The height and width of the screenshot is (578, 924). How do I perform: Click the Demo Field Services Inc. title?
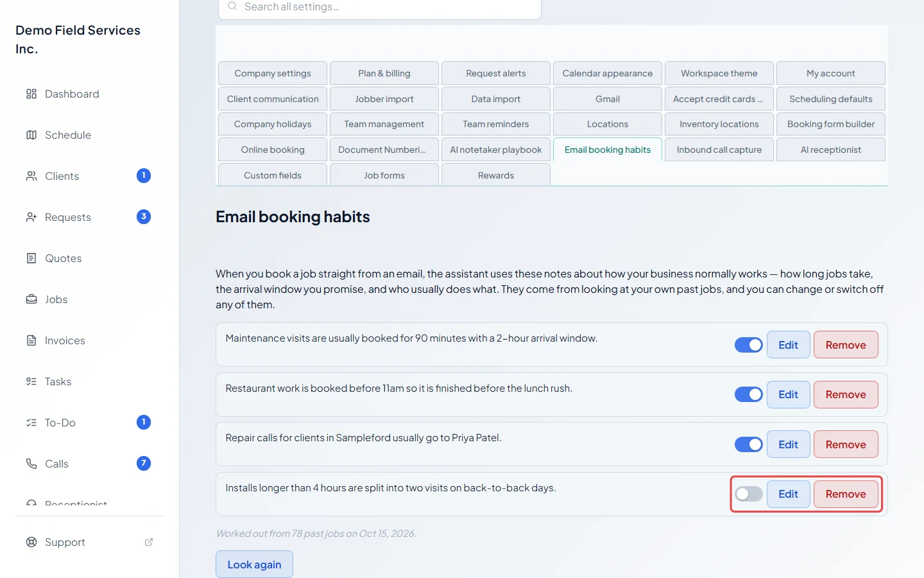coord(78,39)
